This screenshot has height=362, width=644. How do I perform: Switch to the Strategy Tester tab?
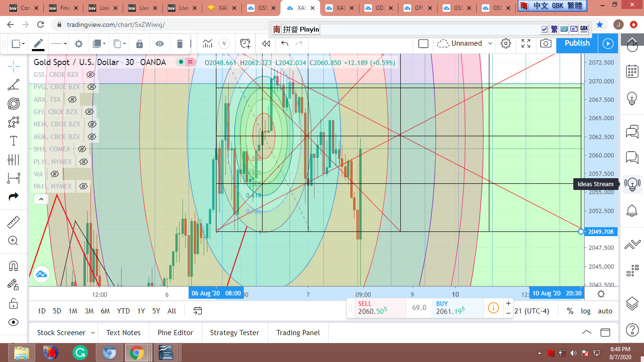(234, 333)
